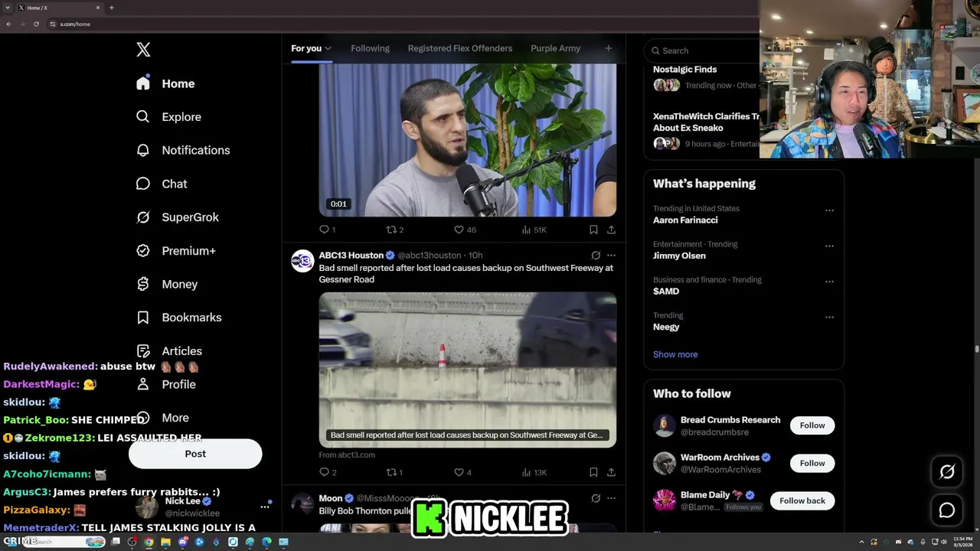
Task: Click the Grok icon on ABC13 Houston post
Action: [x=596, y=256]
